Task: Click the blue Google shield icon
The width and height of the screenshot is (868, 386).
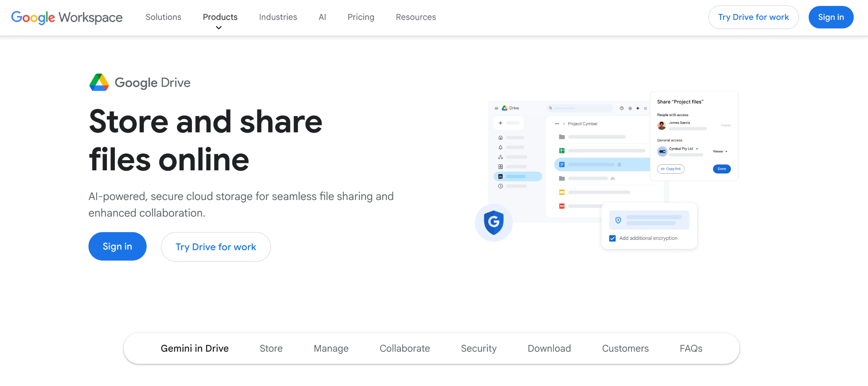Action: coord(494,222)
